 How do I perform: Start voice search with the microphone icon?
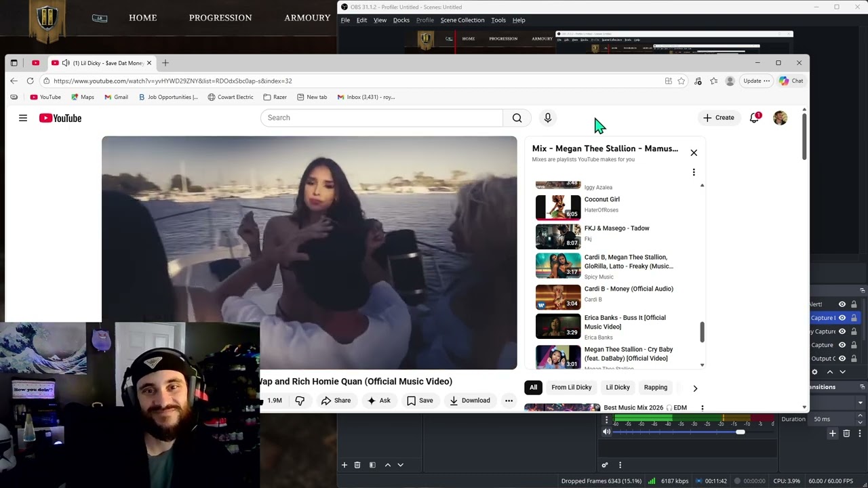click(x=548, y=118)
